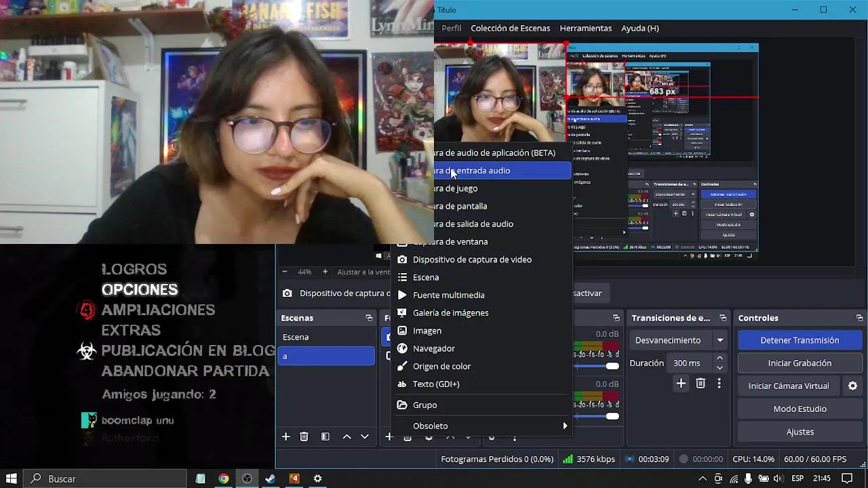Open the volume tray icon

point(778,479)
